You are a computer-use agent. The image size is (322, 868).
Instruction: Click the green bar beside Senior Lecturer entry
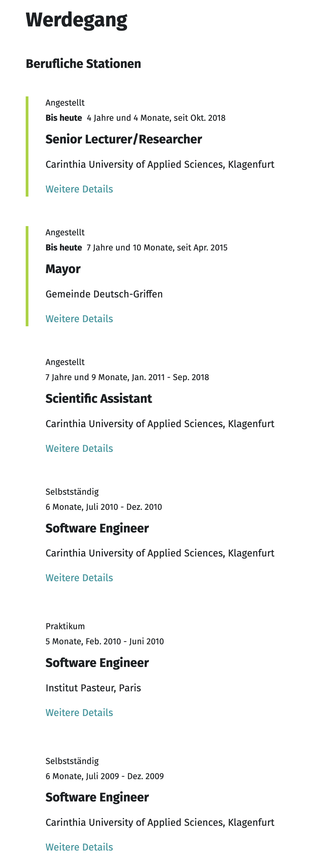tap(27, 146)
